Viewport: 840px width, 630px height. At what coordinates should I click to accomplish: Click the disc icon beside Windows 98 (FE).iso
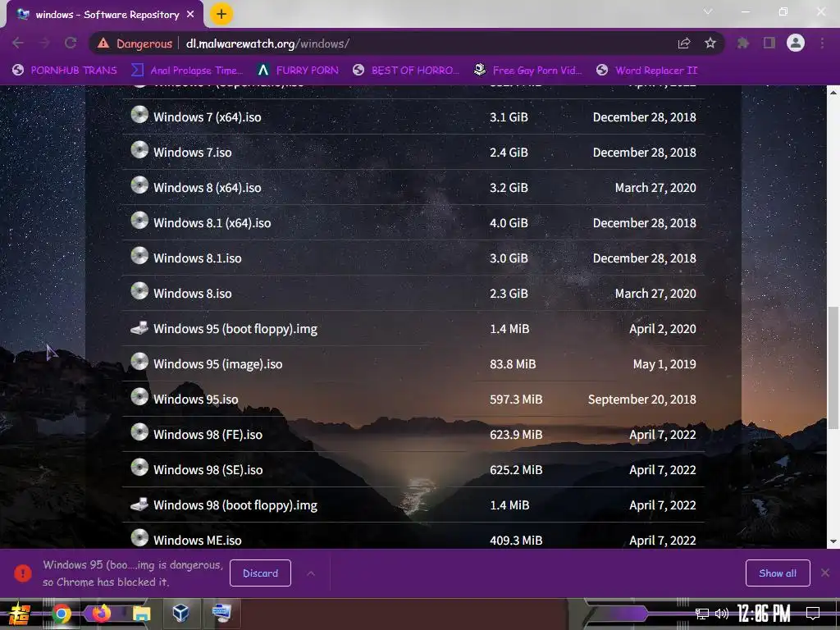click(139, 432)
